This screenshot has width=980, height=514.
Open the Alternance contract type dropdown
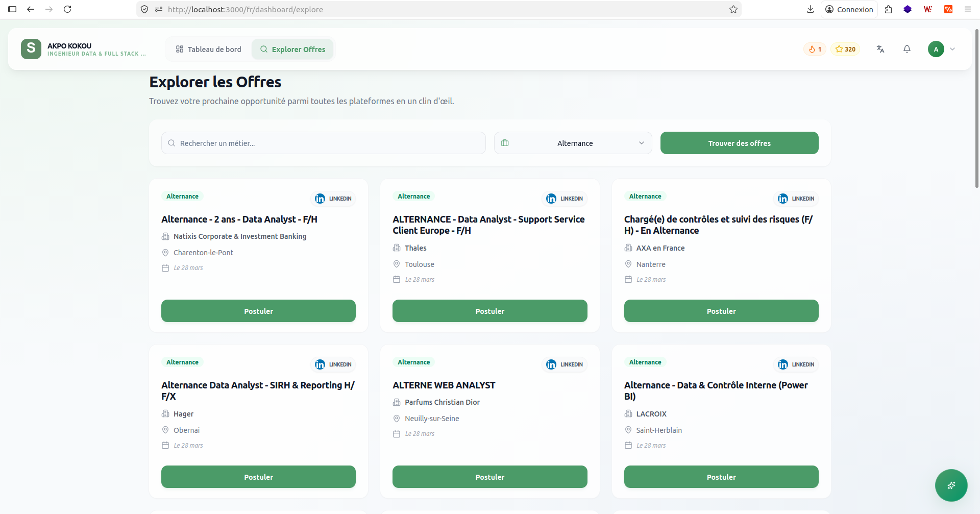[x=573, y=143]
